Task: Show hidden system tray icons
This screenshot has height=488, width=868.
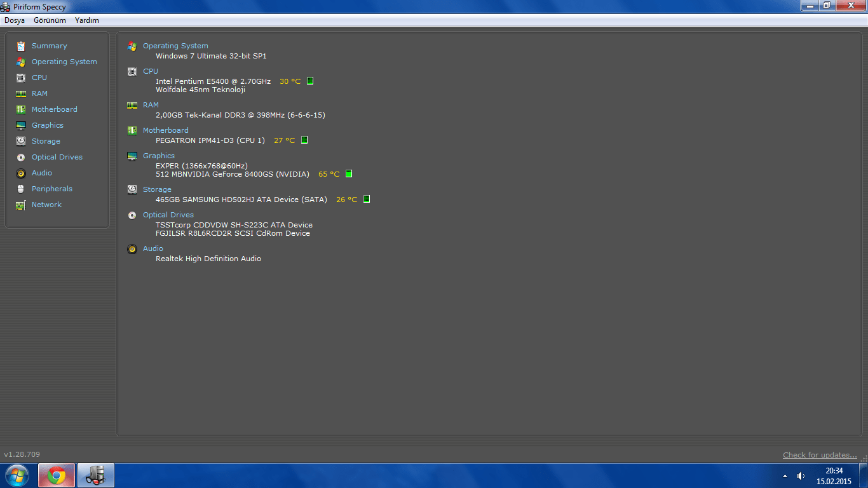Action: point(785,476)
